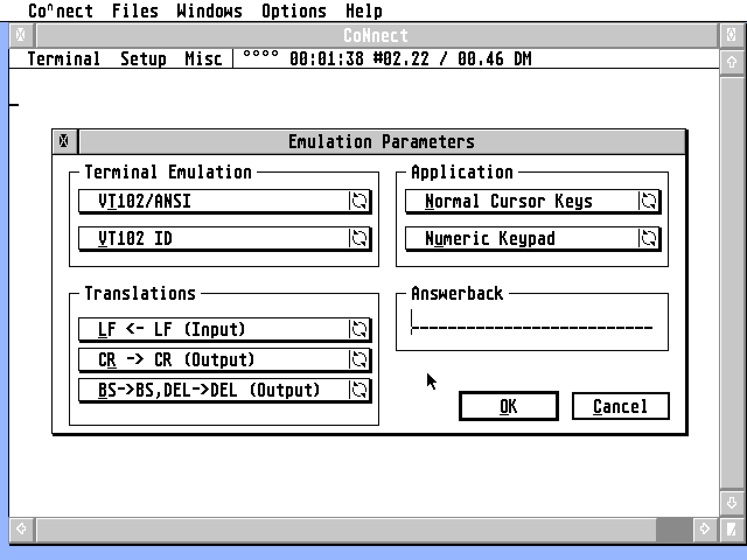Open the Setup menu
The image size is (747, 560).
coord(143,58)
